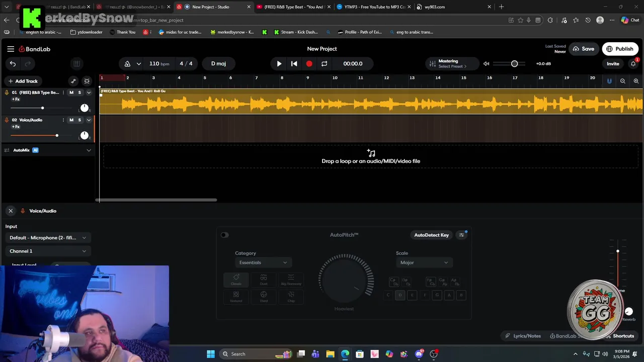This screenshot has width=644, height=362.
Task: Start recording with the red record button
Action: tap(309, 63)
